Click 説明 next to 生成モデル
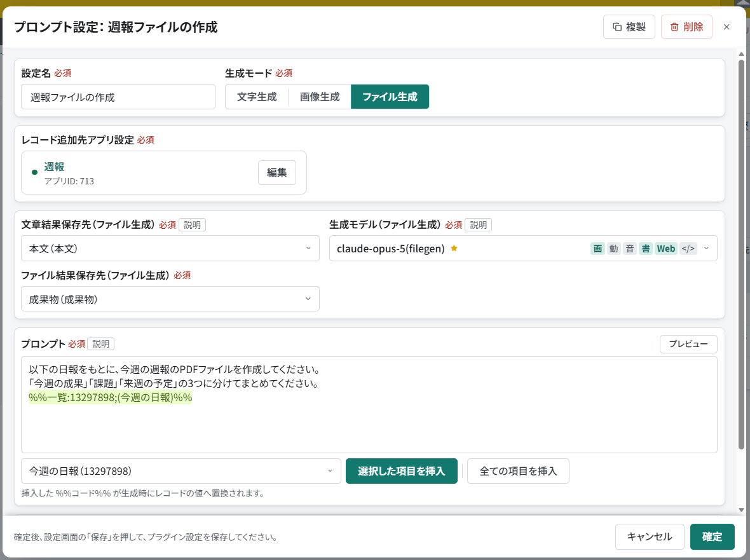This screenshot has height=560, width=750. pyautogui.click(x=479, y=225)
